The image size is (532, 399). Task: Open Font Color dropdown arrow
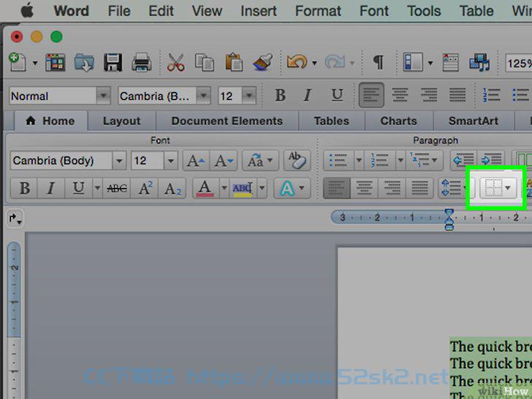click(224, 188)
